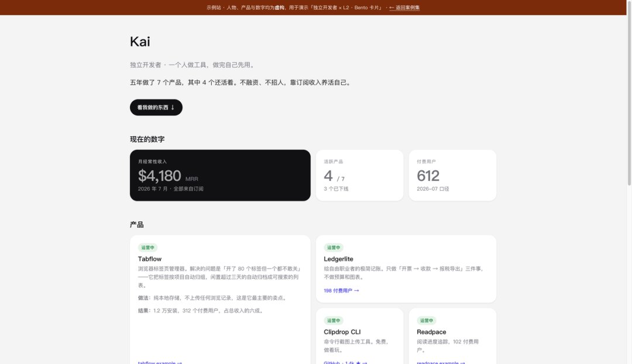Click the 做法：纯本地存储 line in Tabflow
This screenshot has height=364, width=632.
coord(213,298)
